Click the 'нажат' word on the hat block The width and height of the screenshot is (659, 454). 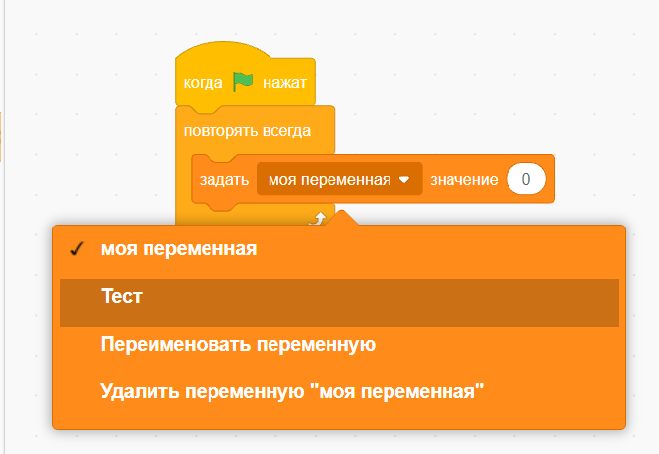coord(285,83)
